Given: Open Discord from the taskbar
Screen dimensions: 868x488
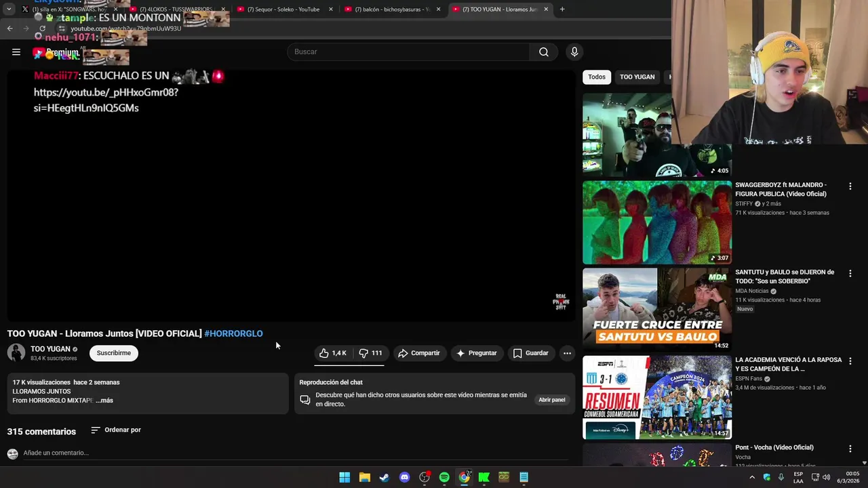Looking at the screenshot, I should pyautogui.click(x=404, y=477).
